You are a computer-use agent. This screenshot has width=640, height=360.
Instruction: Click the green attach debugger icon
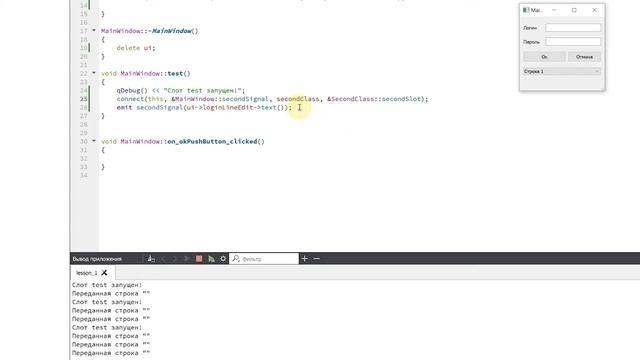(211, 259)
